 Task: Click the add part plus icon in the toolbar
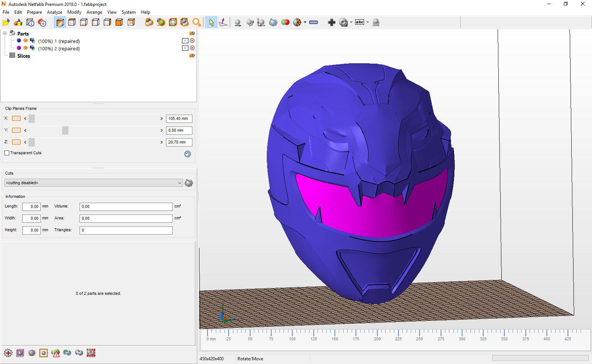[x=332, y=22]
